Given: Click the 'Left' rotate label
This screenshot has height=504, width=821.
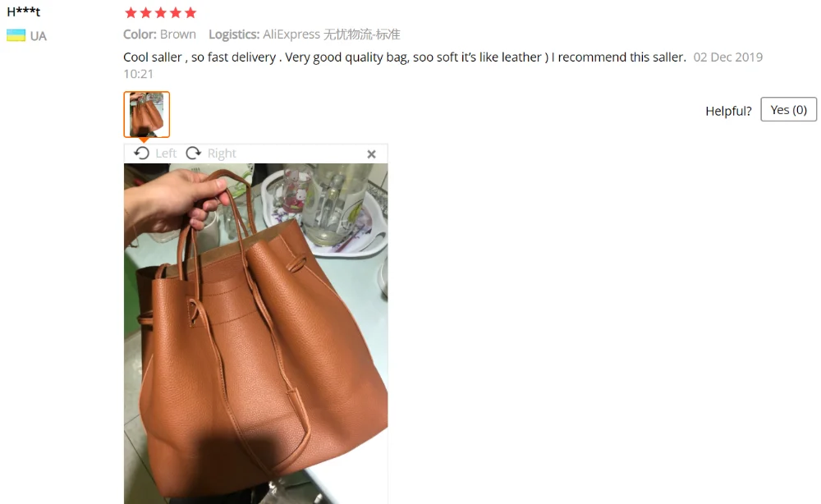Looking at the screenshot, I should click(166, 153).
